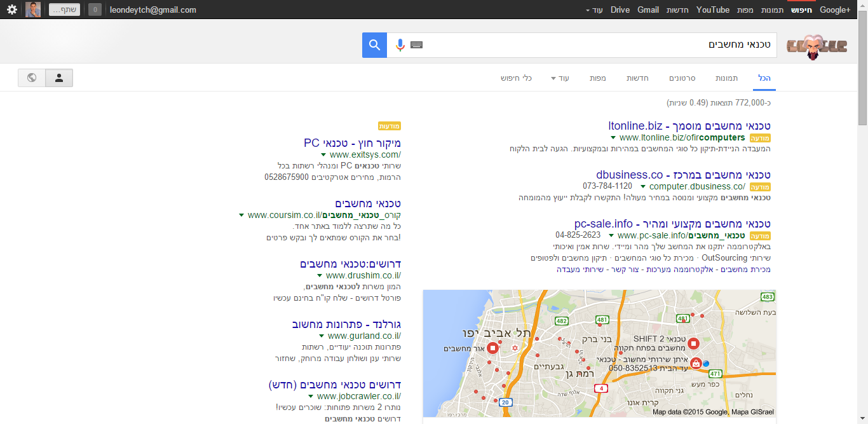Open מיקור חוץ - טכנאי PC ad
This screenshot has height=424, width=868.
(352, 142)
